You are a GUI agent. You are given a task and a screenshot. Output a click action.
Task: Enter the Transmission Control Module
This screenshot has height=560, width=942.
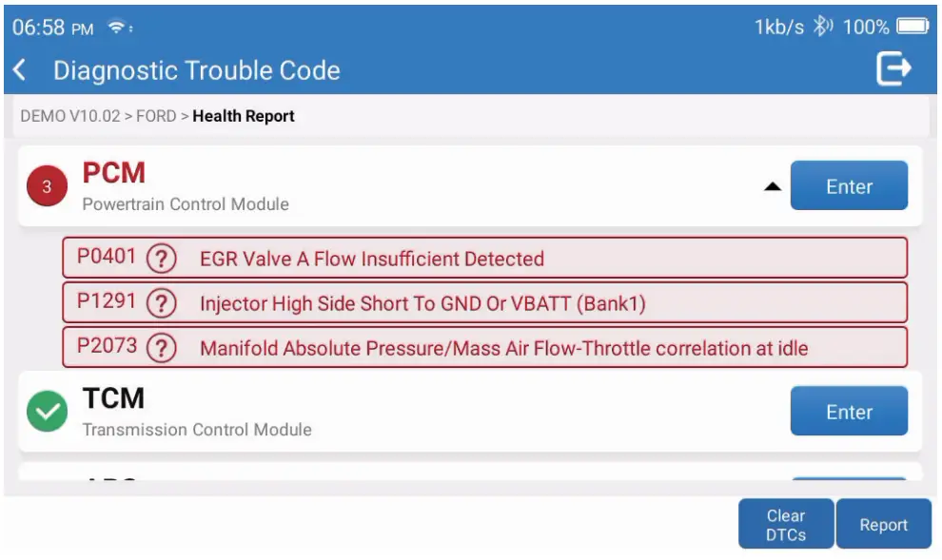pos(849,412)
